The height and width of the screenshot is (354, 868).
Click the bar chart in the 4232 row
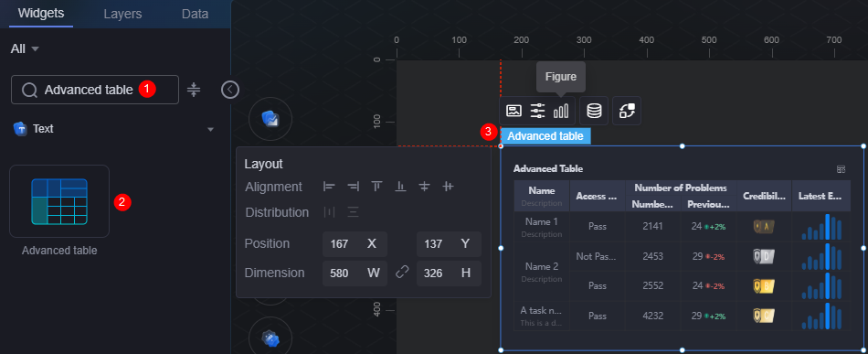[x=821, y=316]
